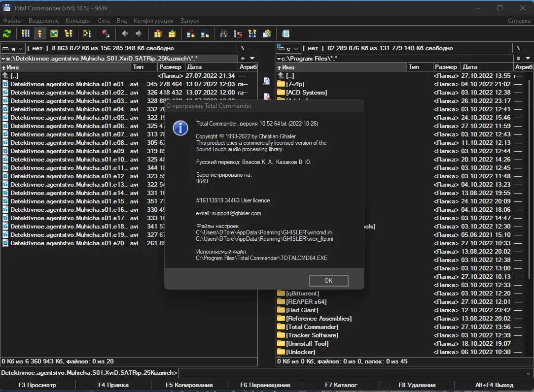Click F7 Каталог button
Viewport: 534px width, 392px height.
click(341, 385)
